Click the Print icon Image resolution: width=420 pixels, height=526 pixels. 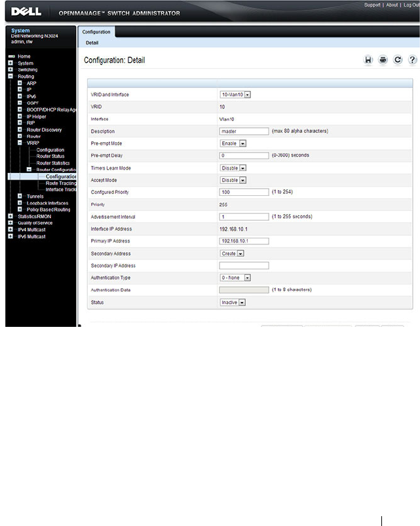click(x=383, y=60)
